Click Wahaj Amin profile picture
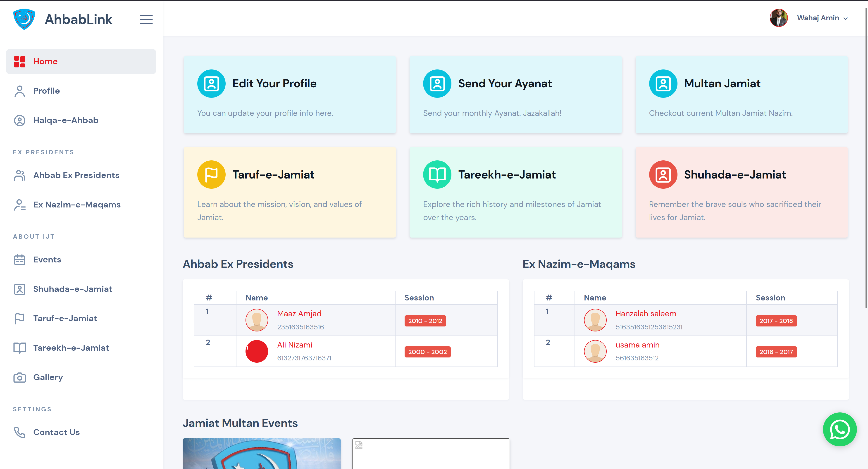The image size is (868, 469). tap(778, 18)
